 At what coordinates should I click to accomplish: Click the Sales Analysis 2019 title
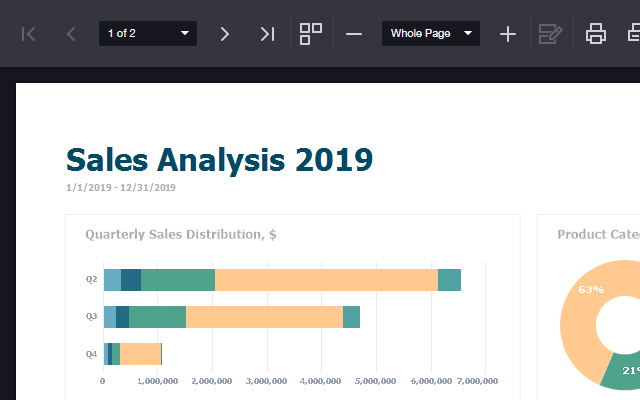(x=219, y=159)
